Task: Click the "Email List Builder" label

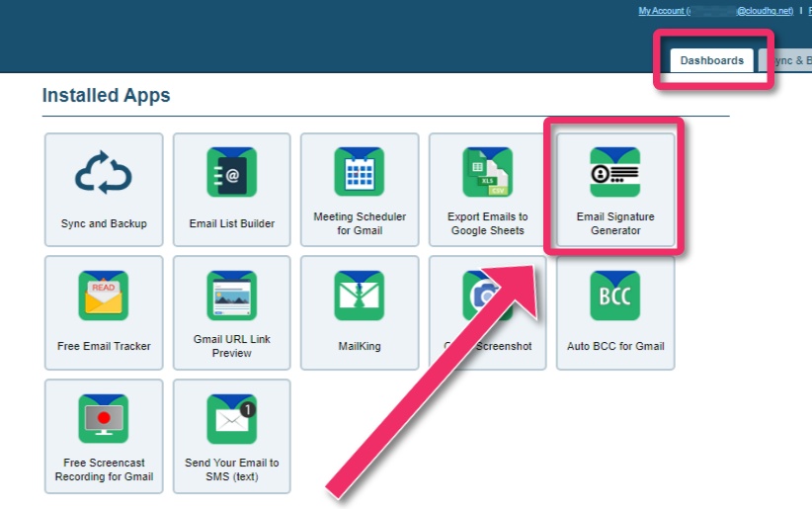Action: click(x=231, y=223)
